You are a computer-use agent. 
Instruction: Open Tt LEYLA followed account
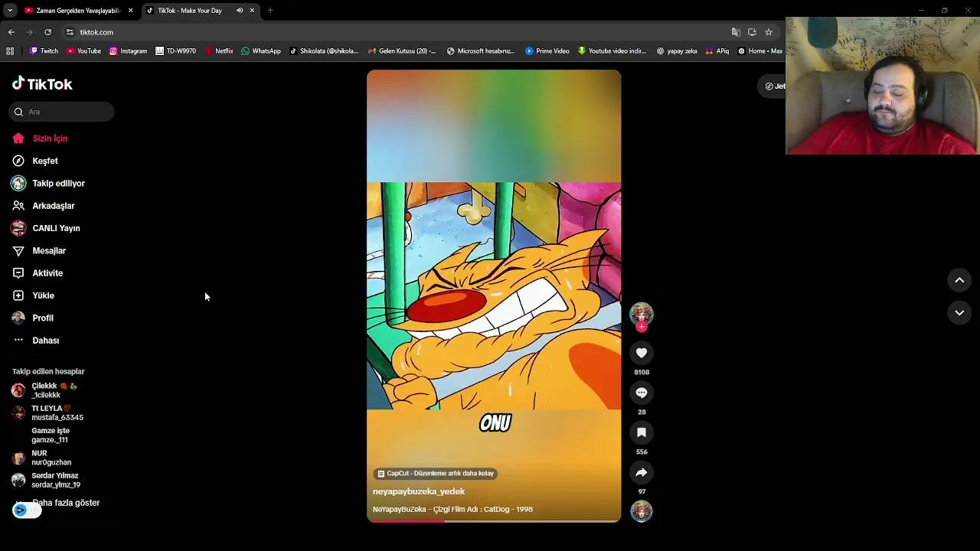pos(47,413)
